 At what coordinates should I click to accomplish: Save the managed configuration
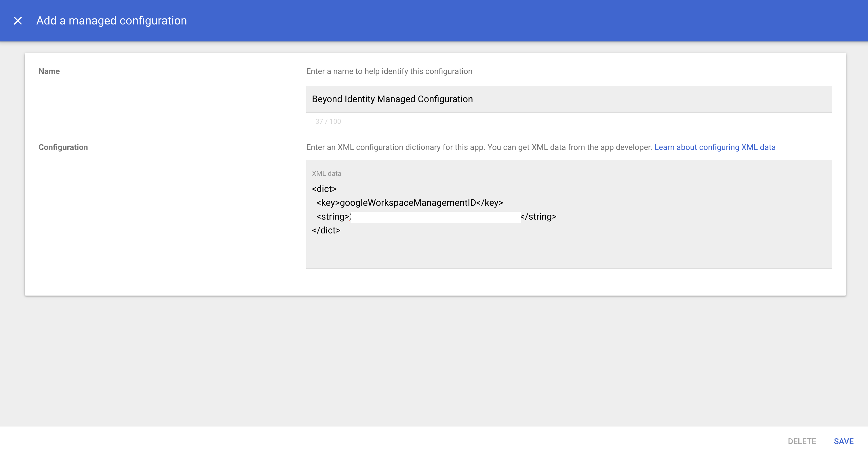[x=844, y=441]
